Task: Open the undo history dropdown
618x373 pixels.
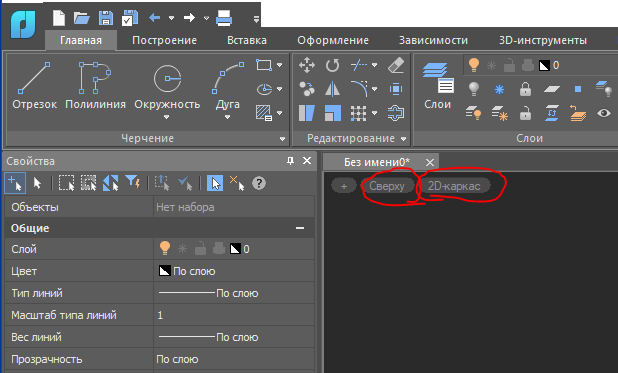Action: [x=171, y=18]
